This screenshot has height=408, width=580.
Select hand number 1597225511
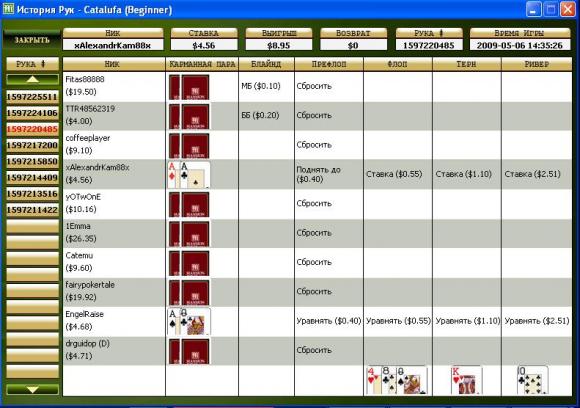point(33,97)
